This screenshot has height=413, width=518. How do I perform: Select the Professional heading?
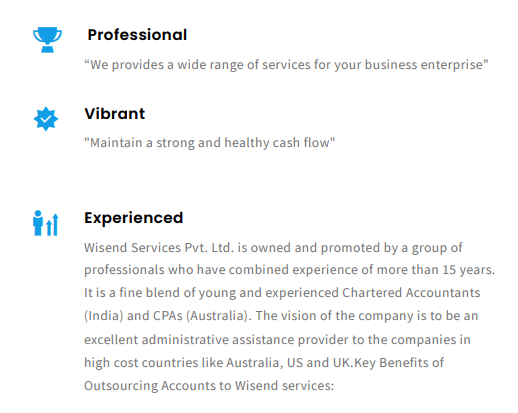click(x=137, y=35)
